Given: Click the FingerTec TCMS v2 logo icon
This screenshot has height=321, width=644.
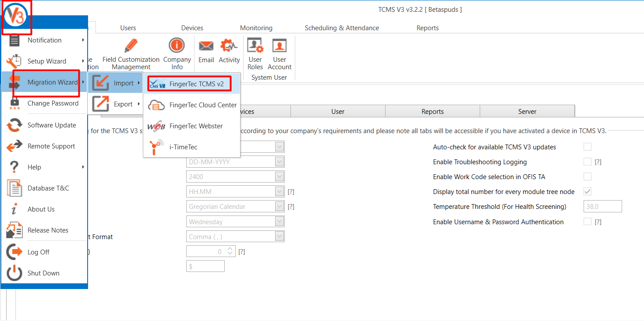Looking at the screenshot, I should click(x=156, y=84).
